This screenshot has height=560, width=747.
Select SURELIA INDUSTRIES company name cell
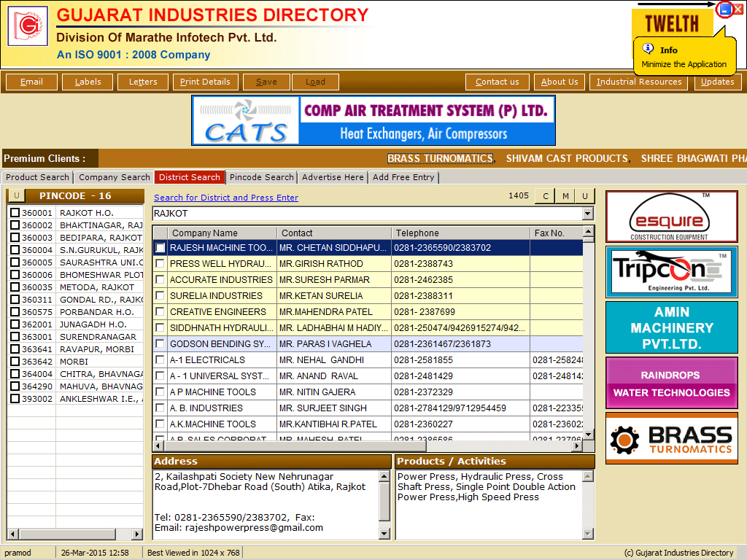(x=222, y=296)
